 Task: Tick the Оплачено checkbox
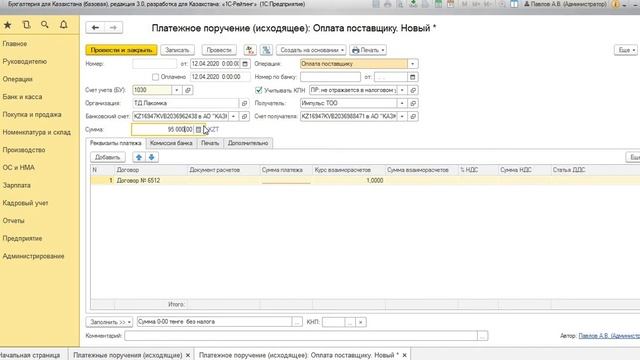pyautogui.click(x=155, y=77)
